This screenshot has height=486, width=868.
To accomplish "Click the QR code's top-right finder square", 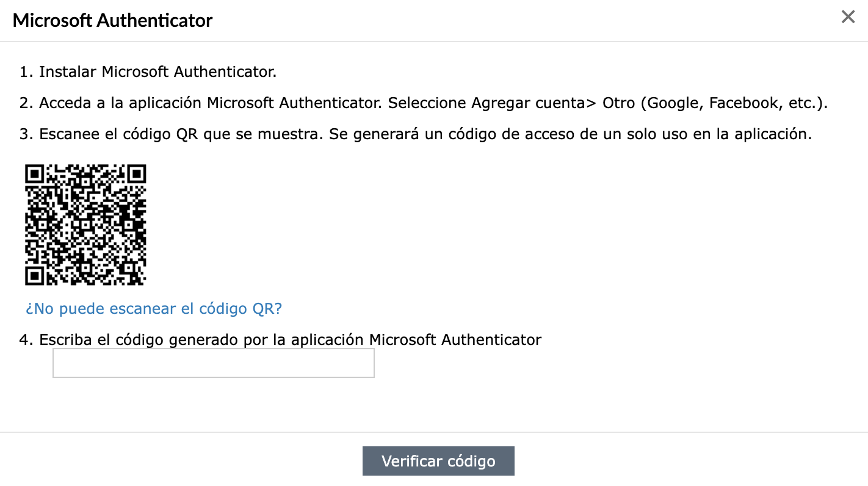I will tap(136, 175).
